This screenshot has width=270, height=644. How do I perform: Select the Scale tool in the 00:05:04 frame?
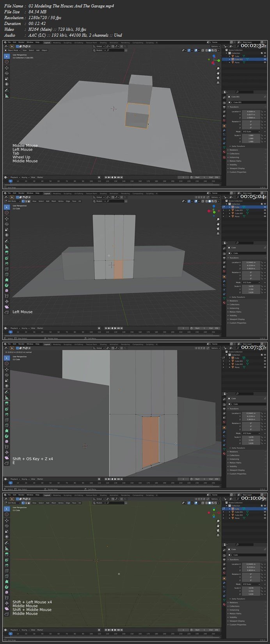click(7, 230)
